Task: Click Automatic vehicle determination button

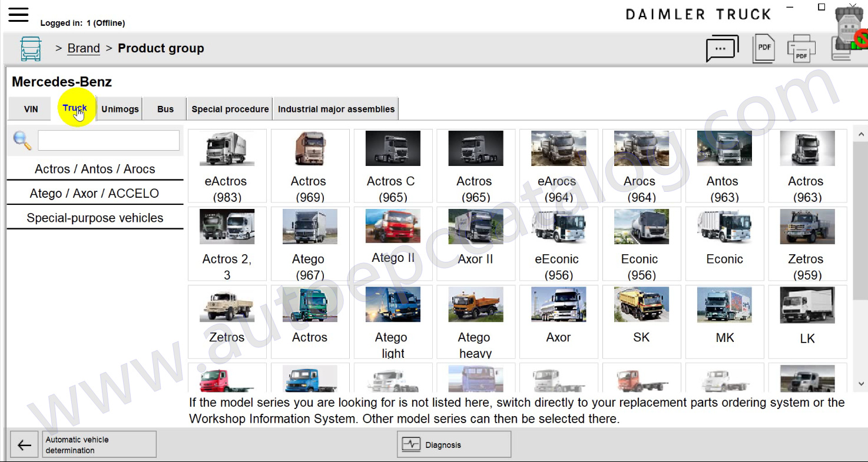Action: [100, 445]
